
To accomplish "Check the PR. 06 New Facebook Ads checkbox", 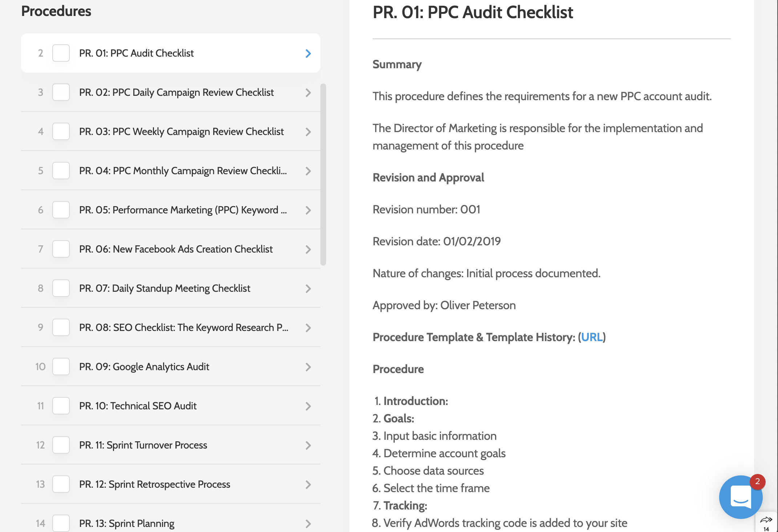I will coord(61,249).
